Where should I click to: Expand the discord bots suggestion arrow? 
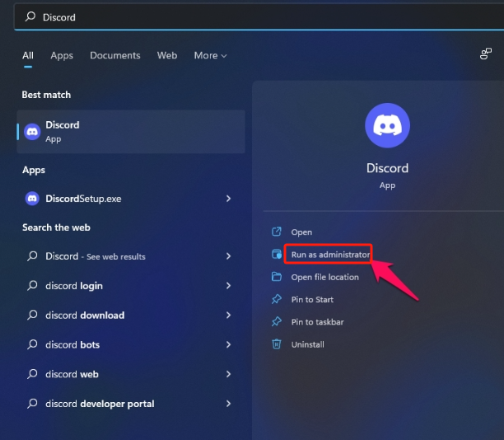228,344
